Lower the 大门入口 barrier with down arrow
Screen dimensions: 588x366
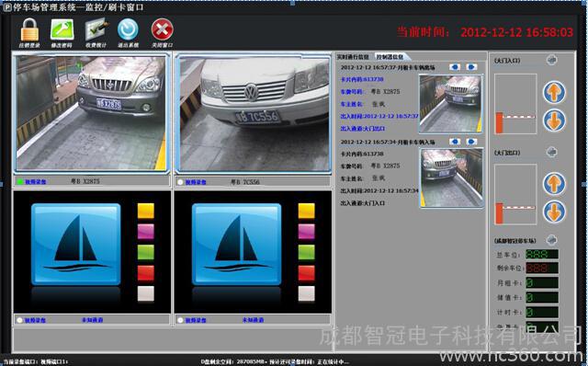[554, 120]
